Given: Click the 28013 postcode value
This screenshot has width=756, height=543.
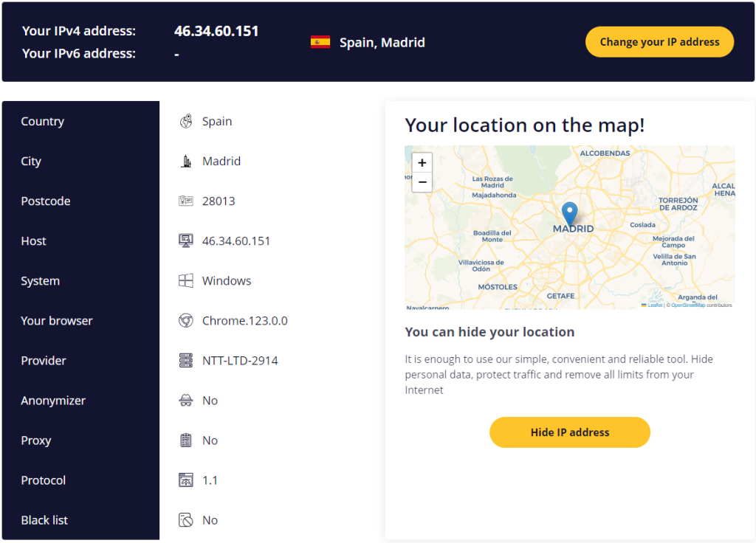Looking at the screenshot, I should click(219, 201).
